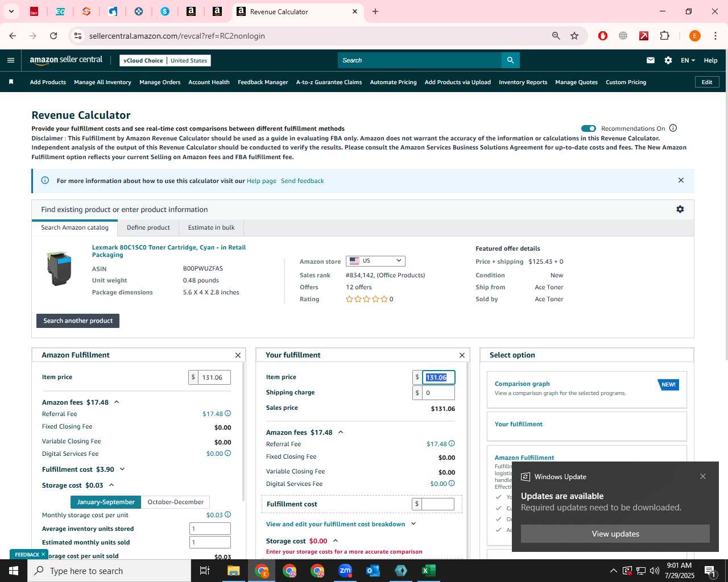This screenshot has height=582, width=728.
Task: Reload the browser page
Action: pos(53,36)
